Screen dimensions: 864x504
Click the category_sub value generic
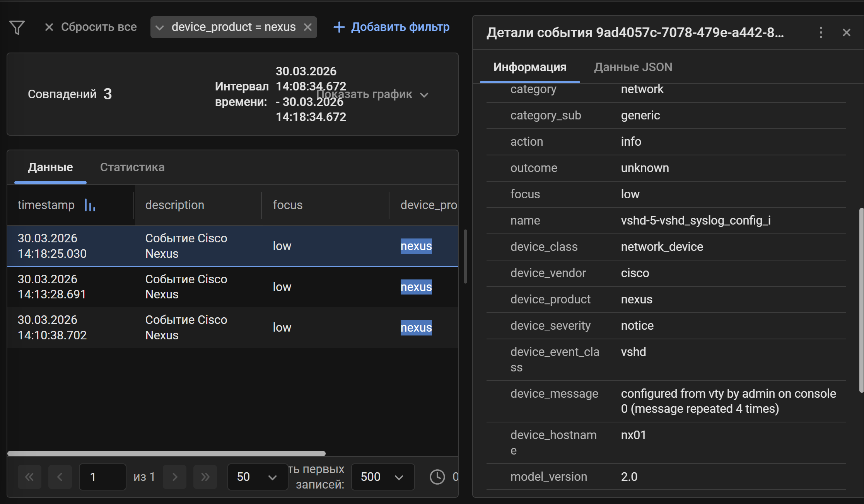click(x=640, y=115)
